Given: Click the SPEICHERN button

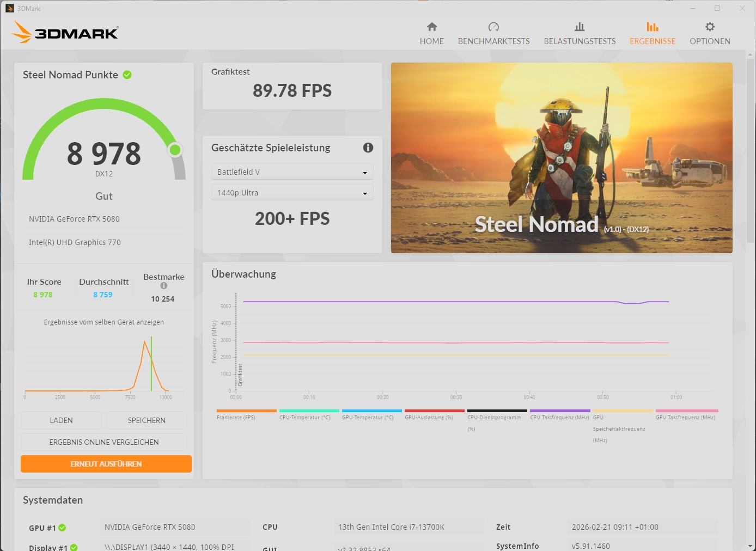Looking at the screenshot, I should [147, 420].
